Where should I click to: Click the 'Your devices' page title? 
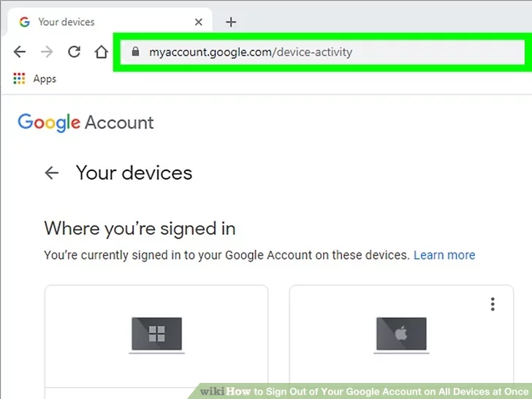(134, 172)
